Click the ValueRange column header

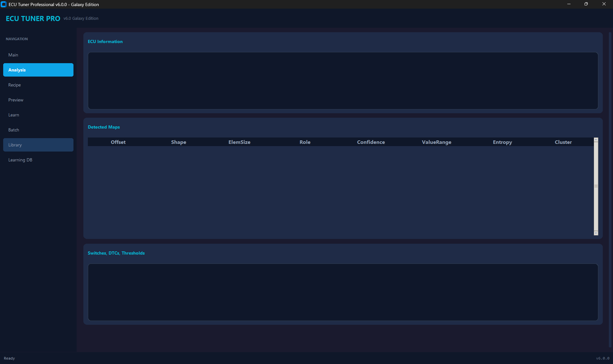tap(436, 142)
